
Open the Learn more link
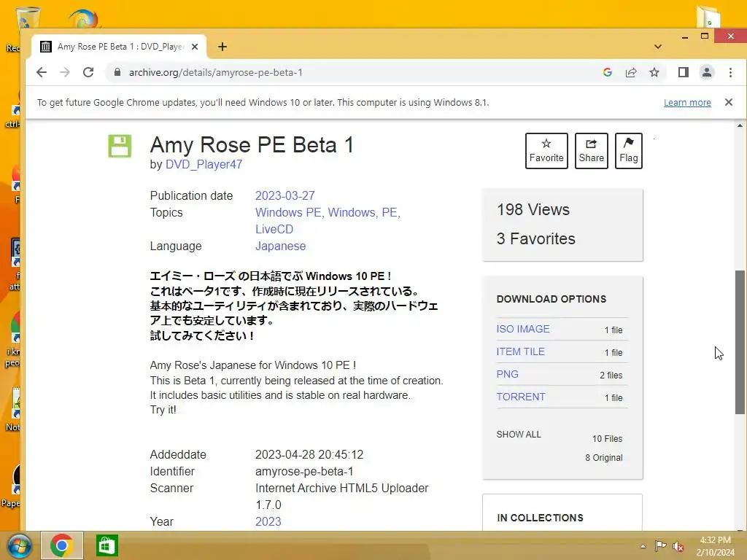(687, 102)
